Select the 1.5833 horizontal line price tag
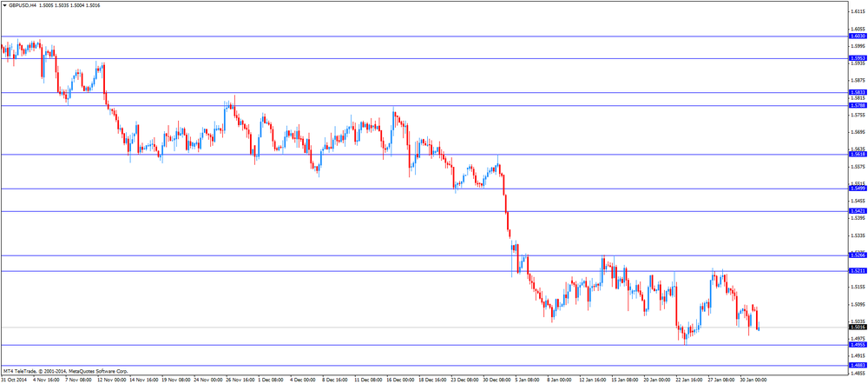This screenshot has height=384, width=868. [x=858, y=93]
